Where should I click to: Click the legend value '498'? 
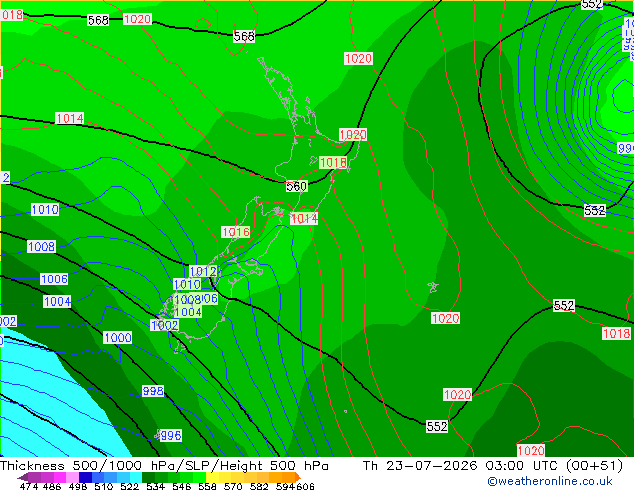pyautogui.click(x=78, y=486)
